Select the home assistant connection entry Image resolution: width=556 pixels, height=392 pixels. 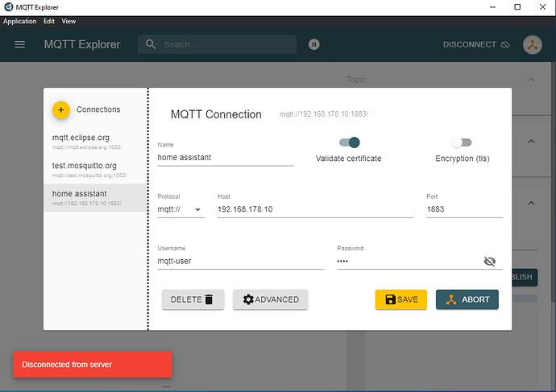pos(95,197)
